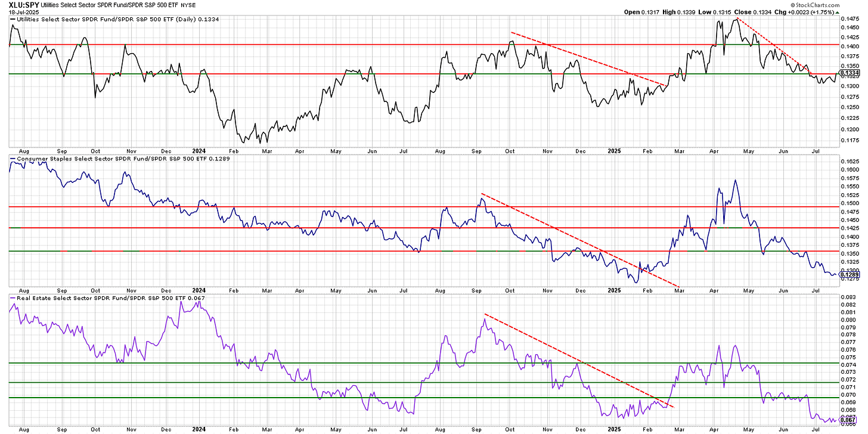Image resolution: width=868 pixels, height=434 pixels.
Task: Click the 0.067 last-price tag
Action: pyautogui.click(x=848, y=421)
